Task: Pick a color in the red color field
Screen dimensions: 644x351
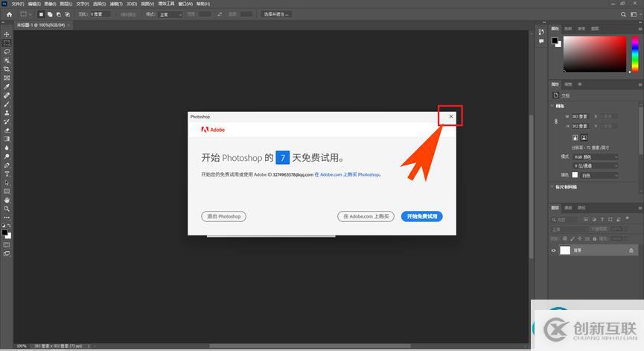Action: coord(594,54)
